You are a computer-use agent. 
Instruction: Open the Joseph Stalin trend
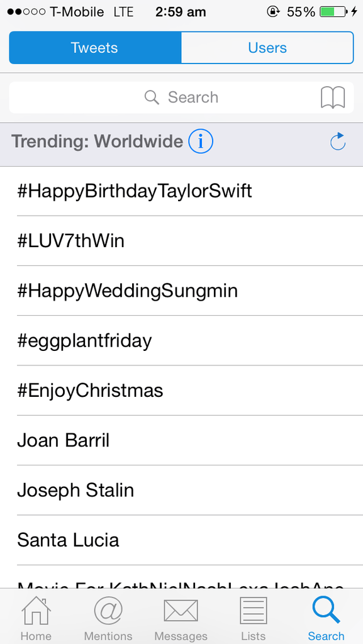[x=181, y=491]
